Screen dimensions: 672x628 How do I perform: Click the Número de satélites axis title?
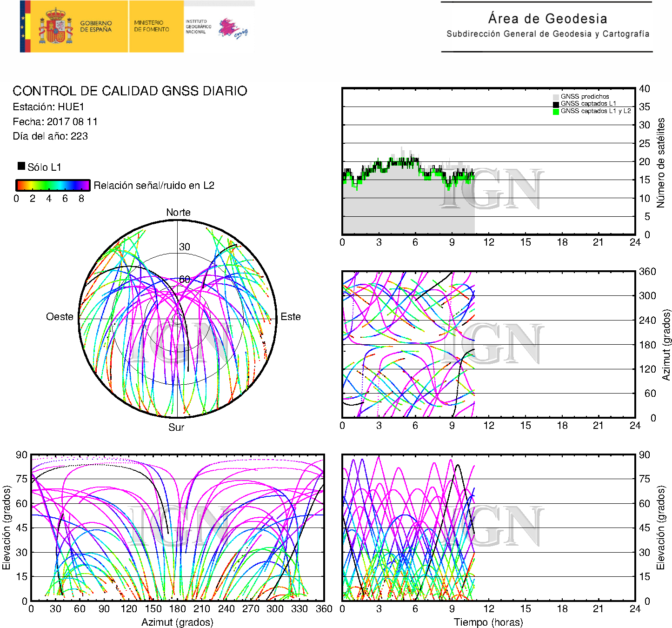(660, 162)
